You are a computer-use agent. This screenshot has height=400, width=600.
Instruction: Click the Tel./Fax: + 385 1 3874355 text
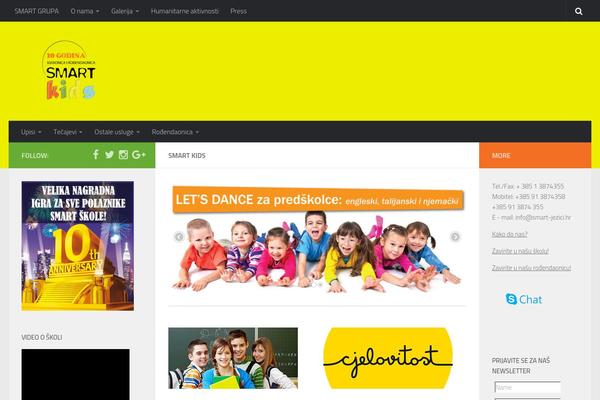[x=528, y=186]
